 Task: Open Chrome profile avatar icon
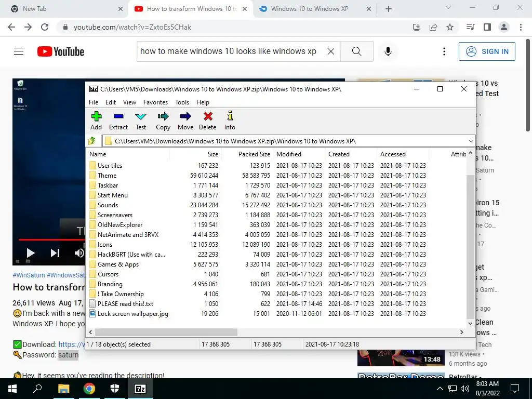[504, 27]
